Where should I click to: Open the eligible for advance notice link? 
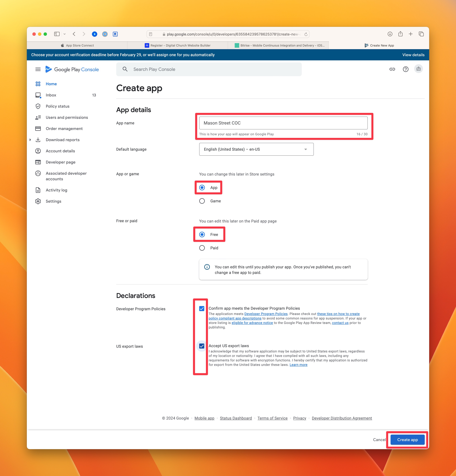pyautogui.click(x=252, y=323)
